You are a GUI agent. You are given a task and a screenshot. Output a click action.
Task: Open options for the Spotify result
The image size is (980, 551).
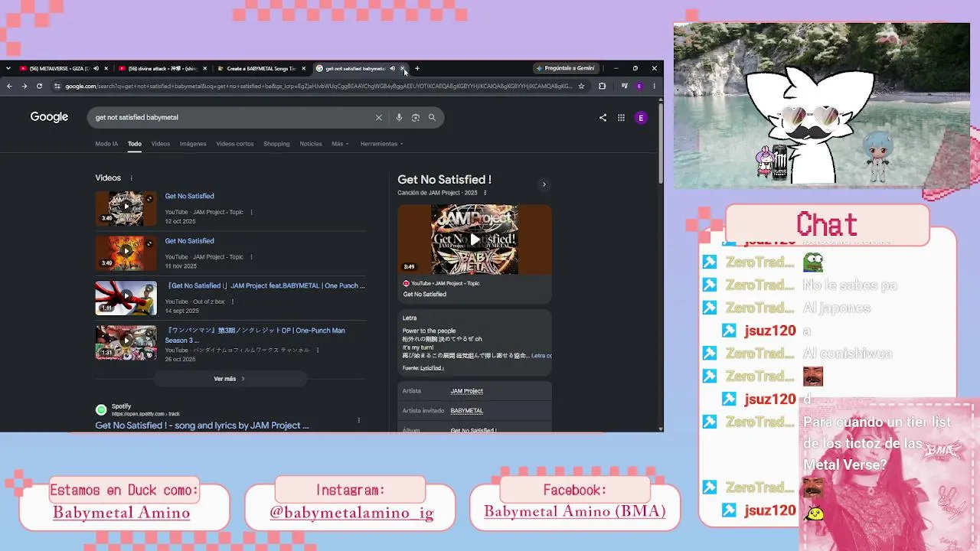click(358, 420)
